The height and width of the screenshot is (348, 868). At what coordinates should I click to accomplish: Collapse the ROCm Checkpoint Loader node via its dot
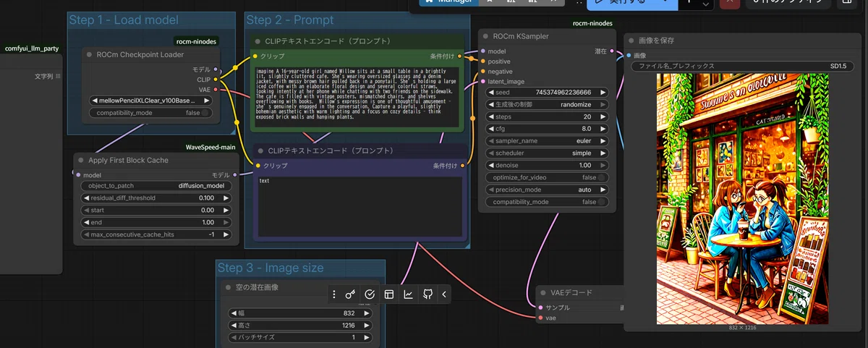(x=89, y=54)
